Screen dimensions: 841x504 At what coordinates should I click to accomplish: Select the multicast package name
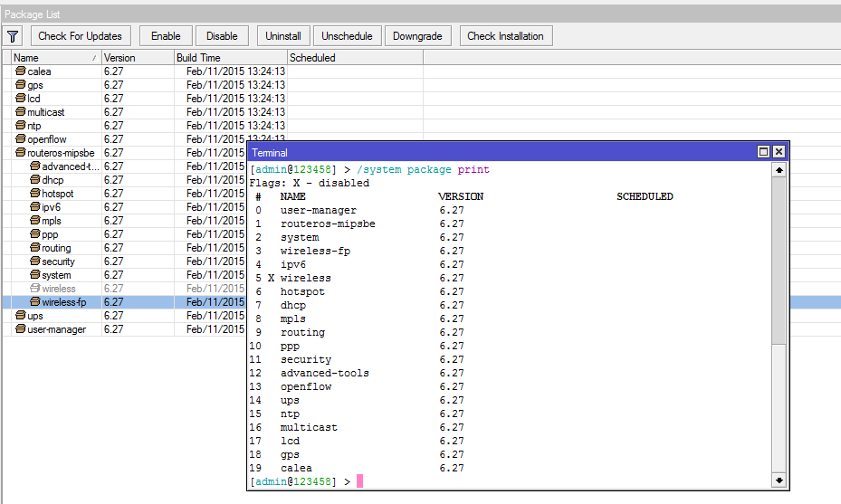click(46, 112)
